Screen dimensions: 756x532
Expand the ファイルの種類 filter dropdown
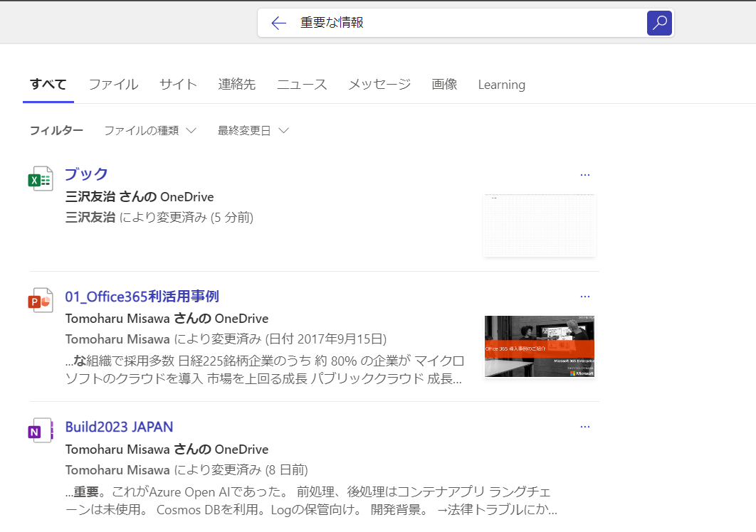click(150, 131)
